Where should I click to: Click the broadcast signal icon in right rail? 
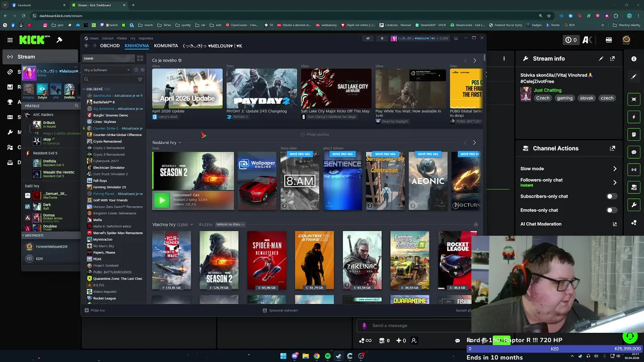(634, 169)
